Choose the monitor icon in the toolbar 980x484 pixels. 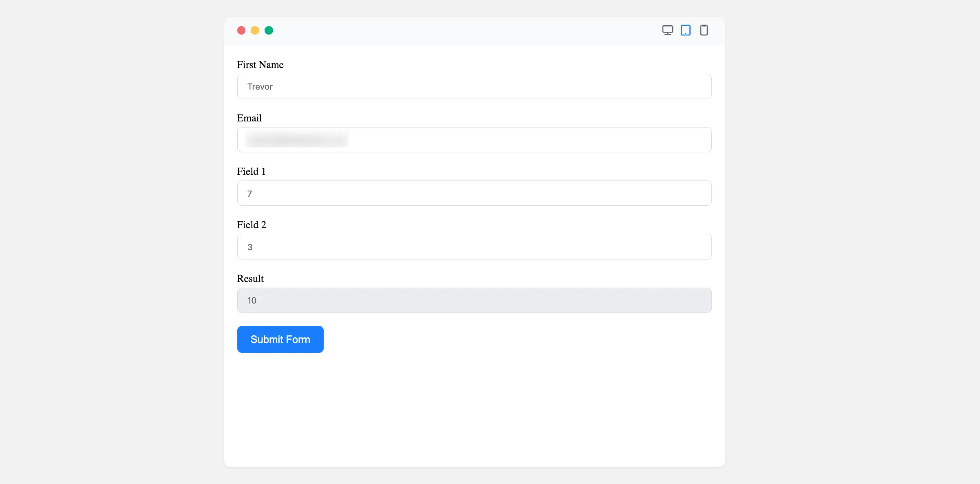tap(668, 30)
